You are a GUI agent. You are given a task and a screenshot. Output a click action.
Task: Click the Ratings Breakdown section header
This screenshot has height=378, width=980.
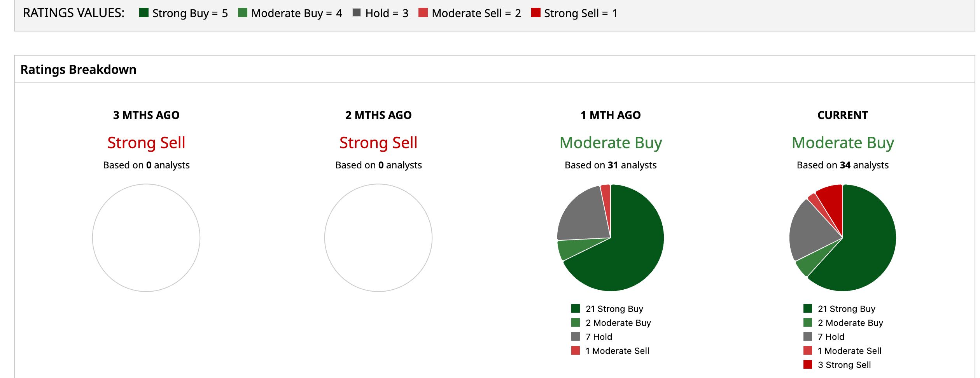pos(79,69)
